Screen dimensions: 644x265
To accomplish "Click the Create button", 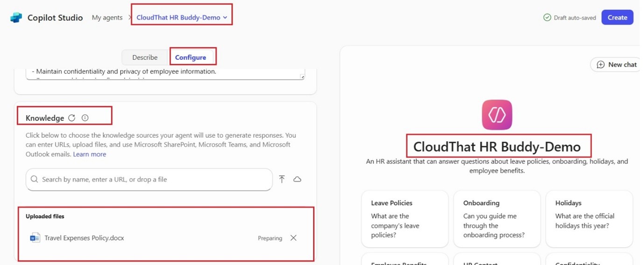I will (617, 18).
